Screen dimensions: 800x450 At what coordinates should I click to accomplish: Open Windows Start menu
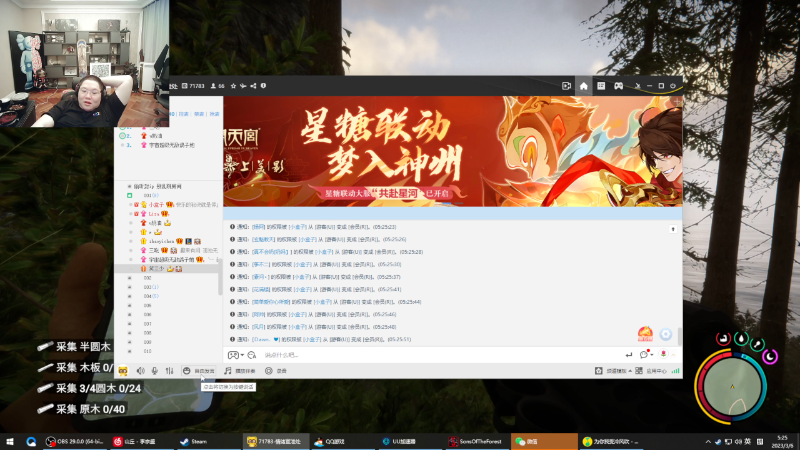[10, 442]
